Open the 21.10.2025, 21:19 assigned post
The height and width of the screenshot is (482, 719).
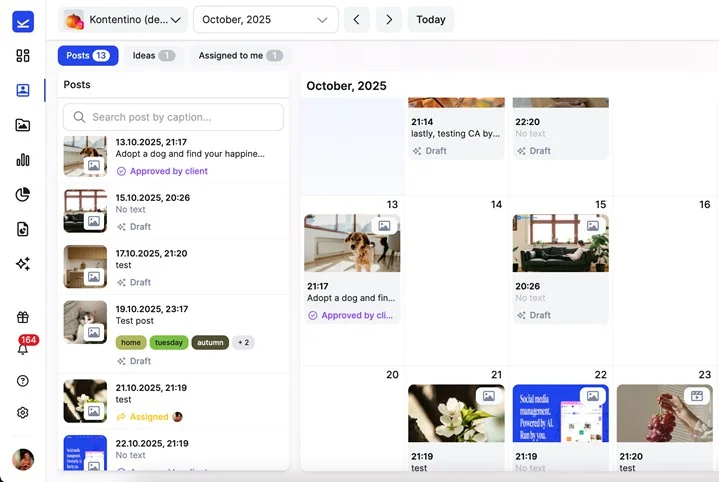173,401
